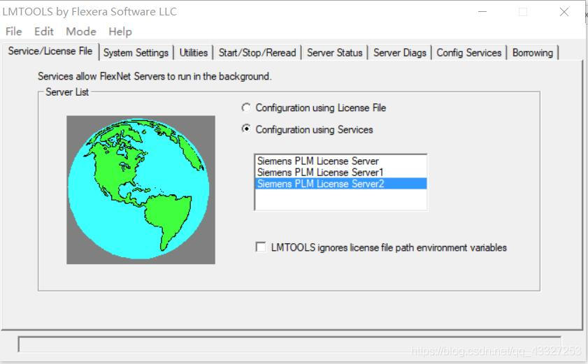Open the Server Diags tab
The height and width of the screenshot is (364, 588).
click(x=400, y=53)
